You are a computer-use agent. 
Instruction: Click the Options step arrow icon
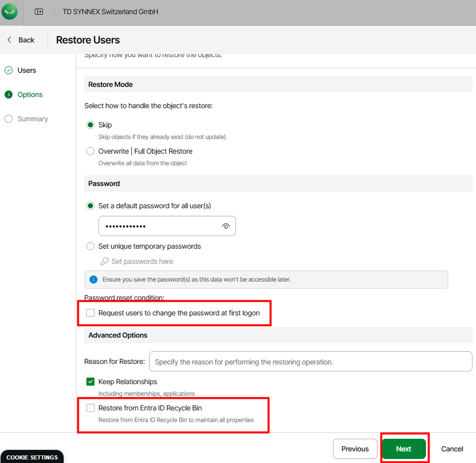point(9,95)
